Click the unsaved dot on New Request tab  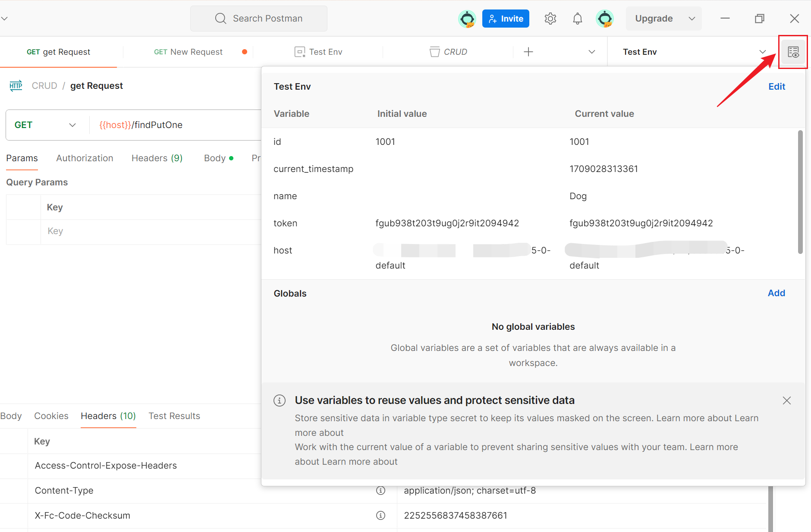pos(245,52)
